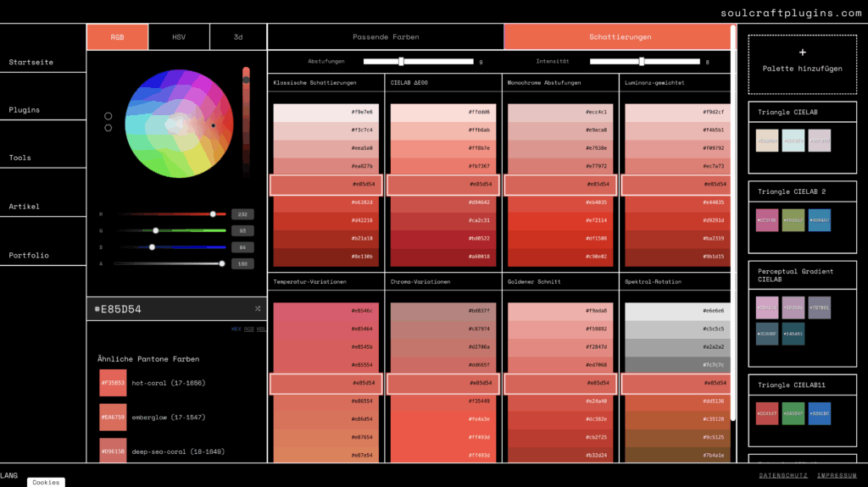Open the Portfolio sidebar item
Screen dimensions: 868x487
click(x=29, y=256)
